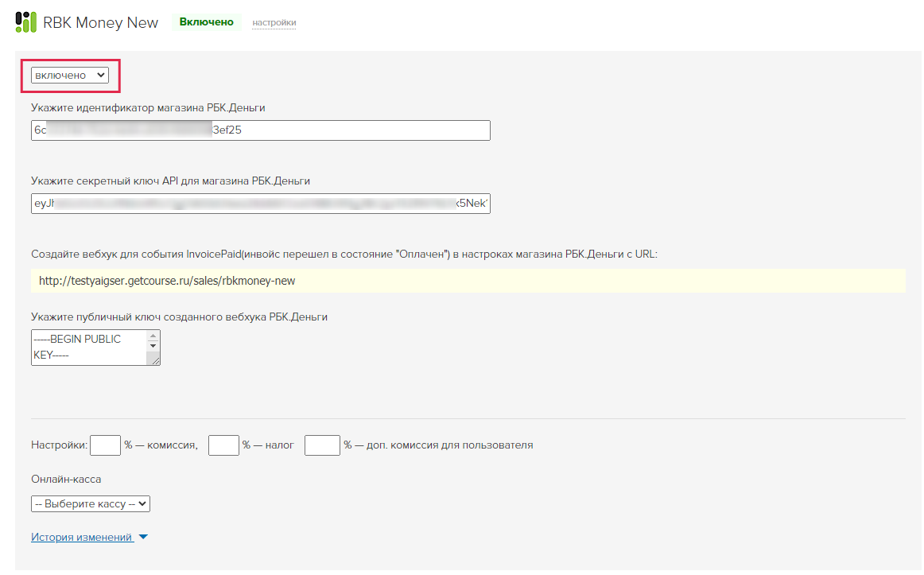Expand История изменений with the blue triangle
Viewport: 924px width, 575px height.
coord(143,537)
